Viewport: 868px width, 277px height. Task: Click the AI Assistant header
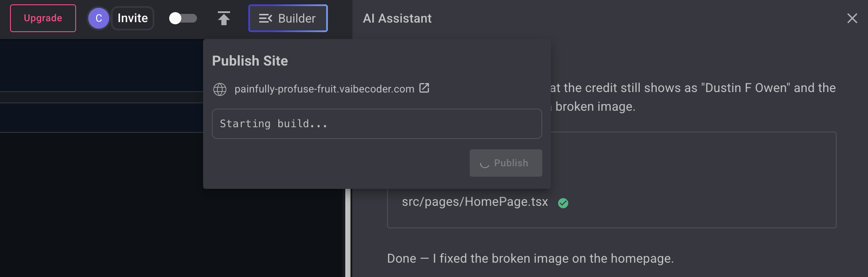click(397, 18)
